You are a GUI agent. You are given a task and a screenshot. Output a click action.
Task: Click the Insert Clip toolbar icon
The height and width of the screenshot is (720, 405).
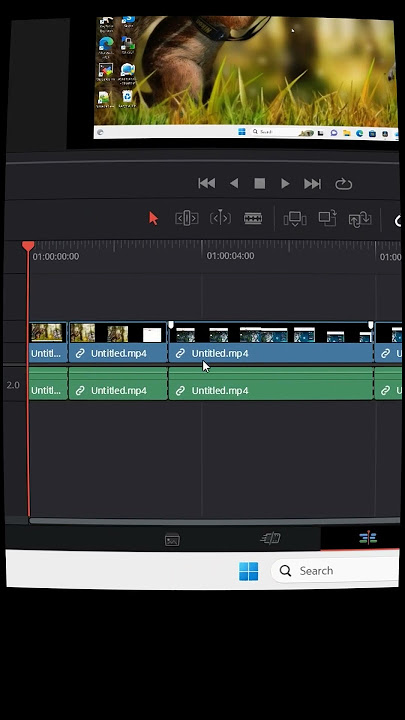295,219
